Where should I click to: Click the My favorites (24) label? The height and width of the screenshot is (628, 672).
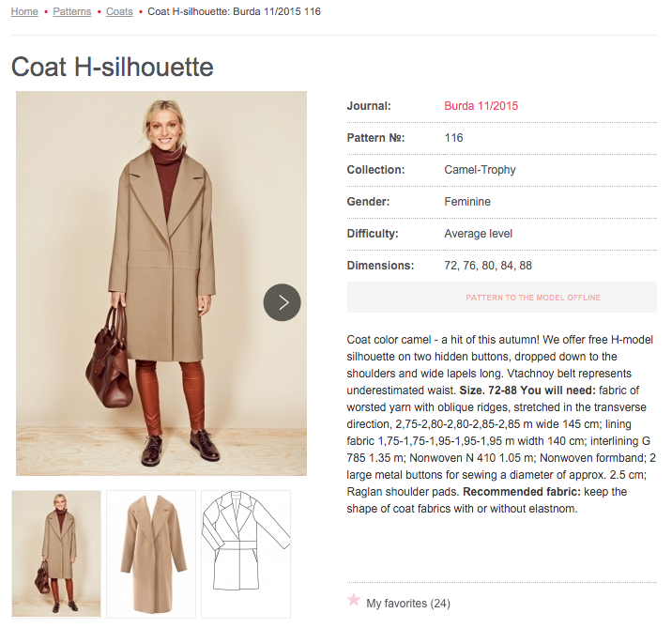pyautogui.click(x=408, y=604)
